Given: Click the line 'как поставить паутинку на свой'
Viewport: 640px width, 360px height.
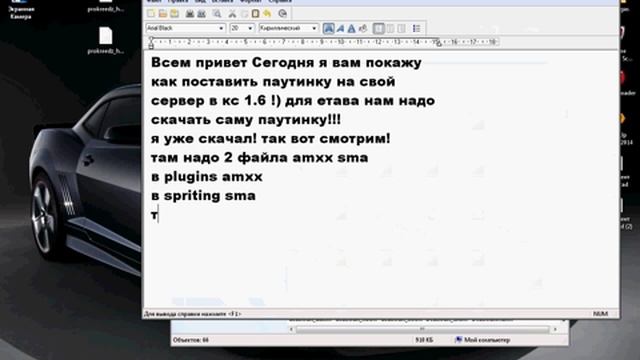Looking at the screenshot, I should tap(273, 82).
